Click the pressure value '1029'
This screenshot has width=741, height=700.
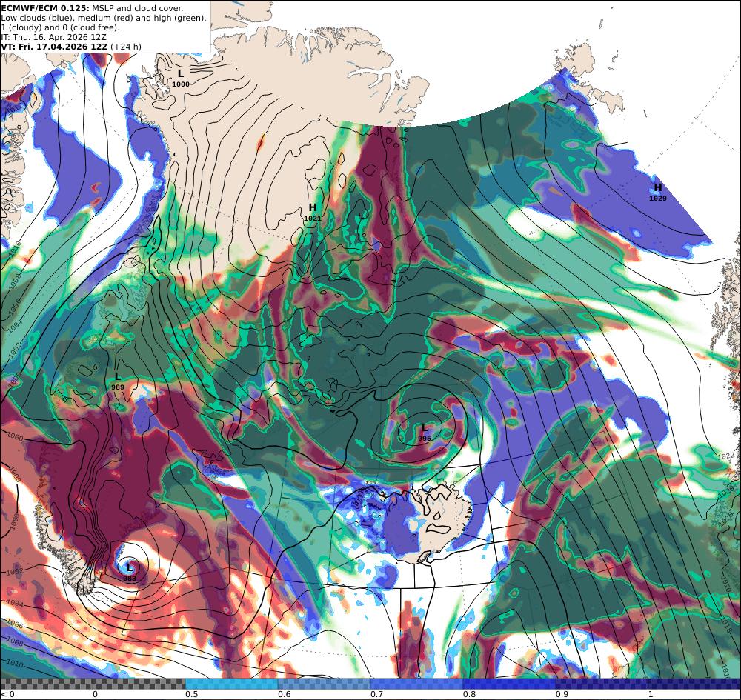pos(657,199)
